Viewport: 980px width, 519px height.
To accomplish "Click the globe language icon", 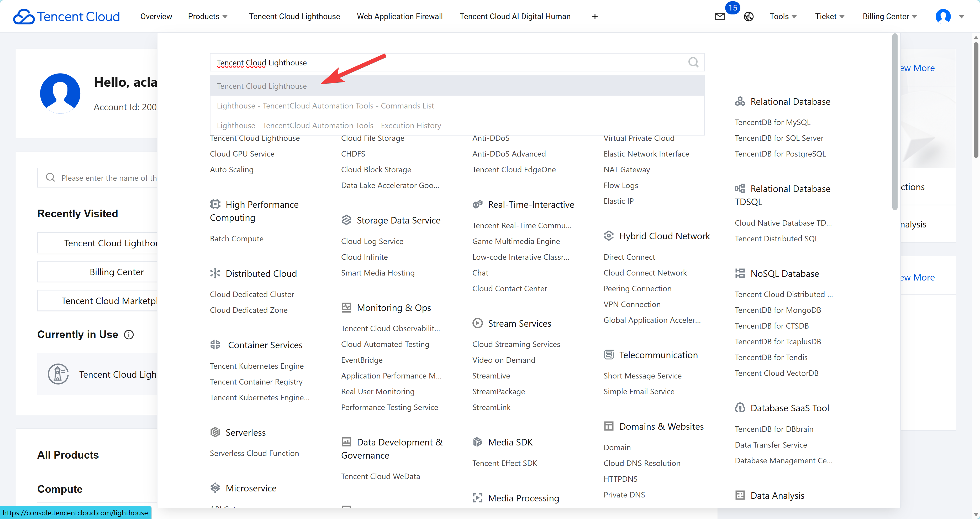I will 749,16.
